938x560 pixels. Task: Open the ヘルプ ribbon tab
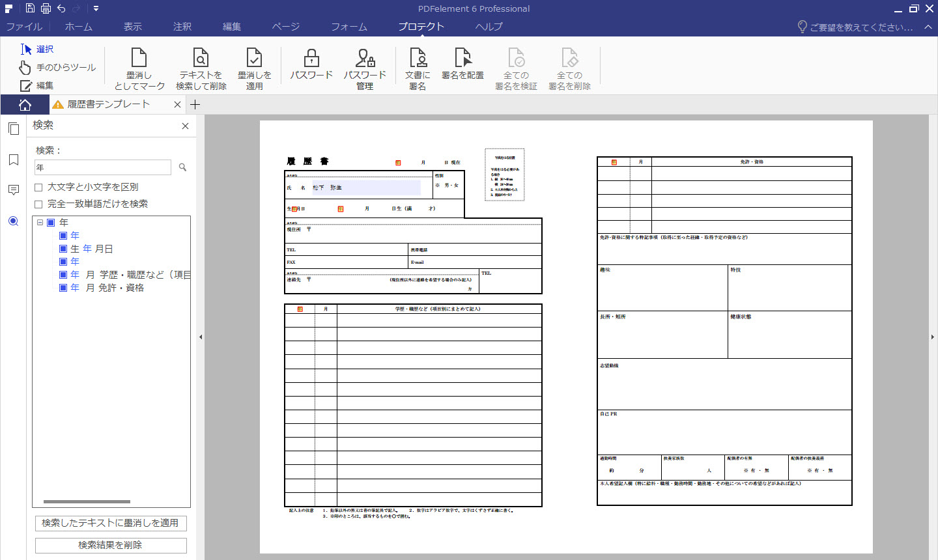tap(489, 27)
